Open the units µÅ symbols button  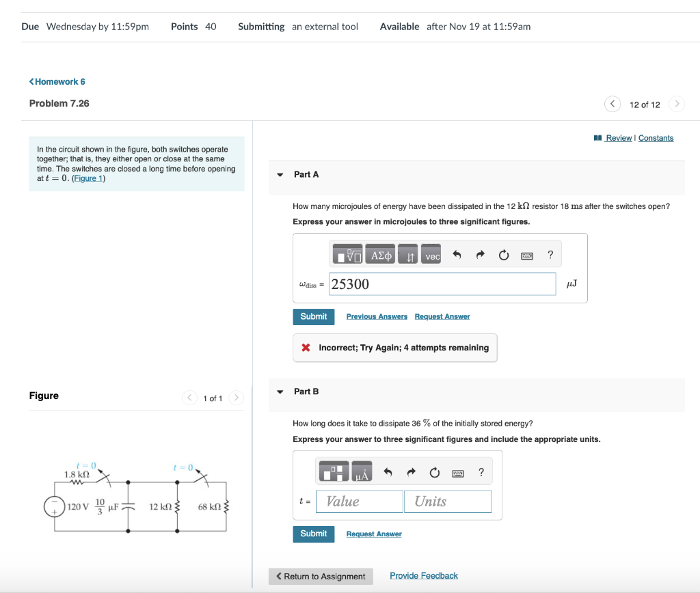362,472
